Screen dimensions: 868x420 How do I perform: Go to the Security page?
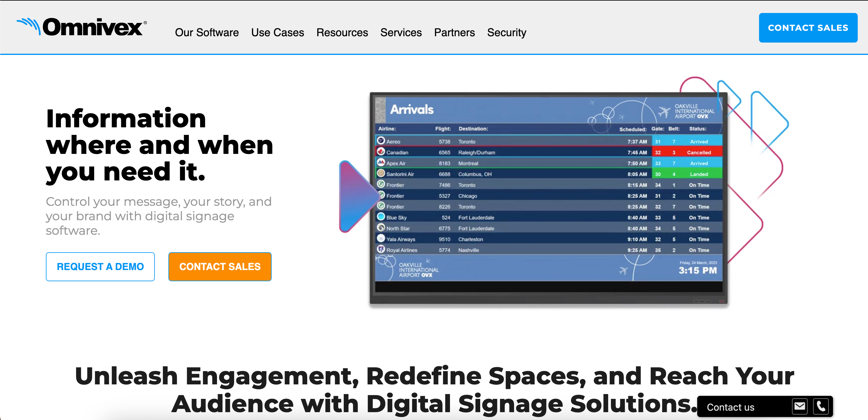pyautogui.click(x=506, y=32)
